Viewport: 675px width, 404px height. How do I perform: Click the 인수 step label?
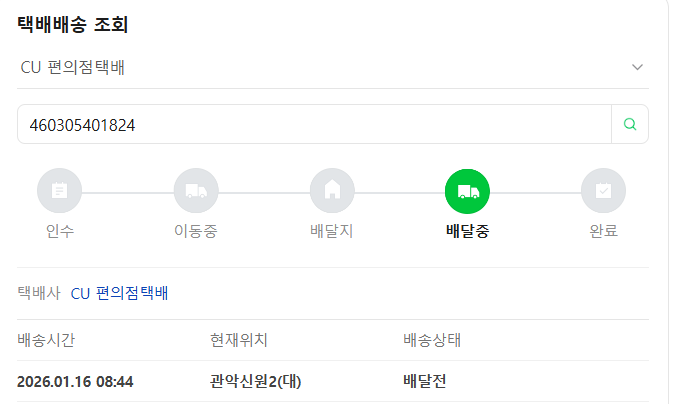[59, 231]
